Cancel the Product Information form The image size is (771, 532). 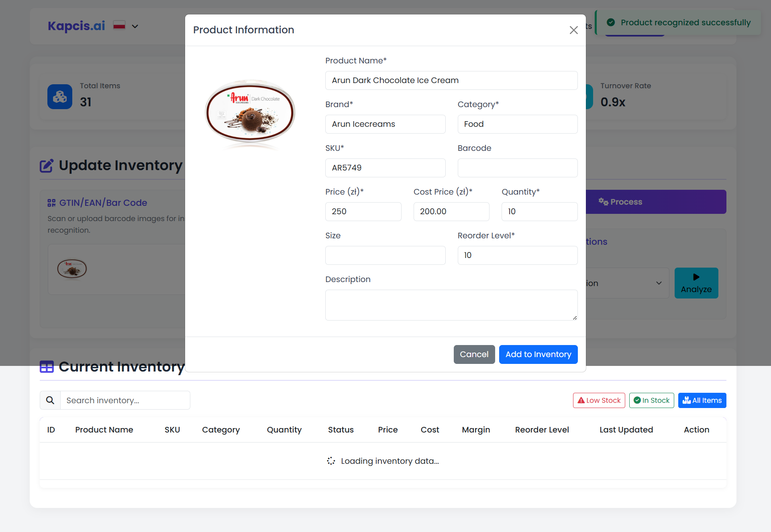[474, 354]
